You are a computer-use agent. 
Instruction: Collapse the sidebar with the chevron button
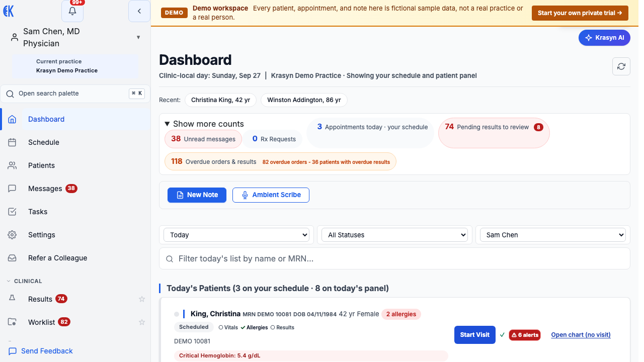[x=139, y=11]
